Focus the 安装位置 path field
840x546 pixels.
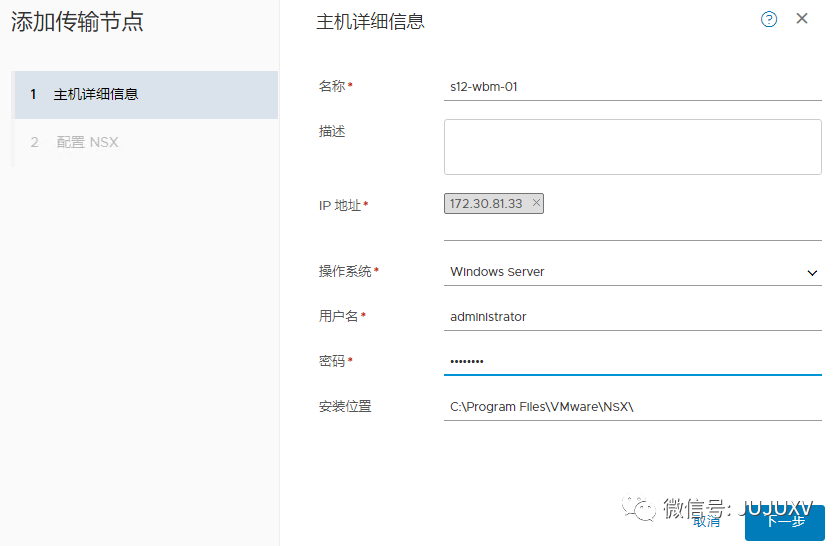[632, 407]
